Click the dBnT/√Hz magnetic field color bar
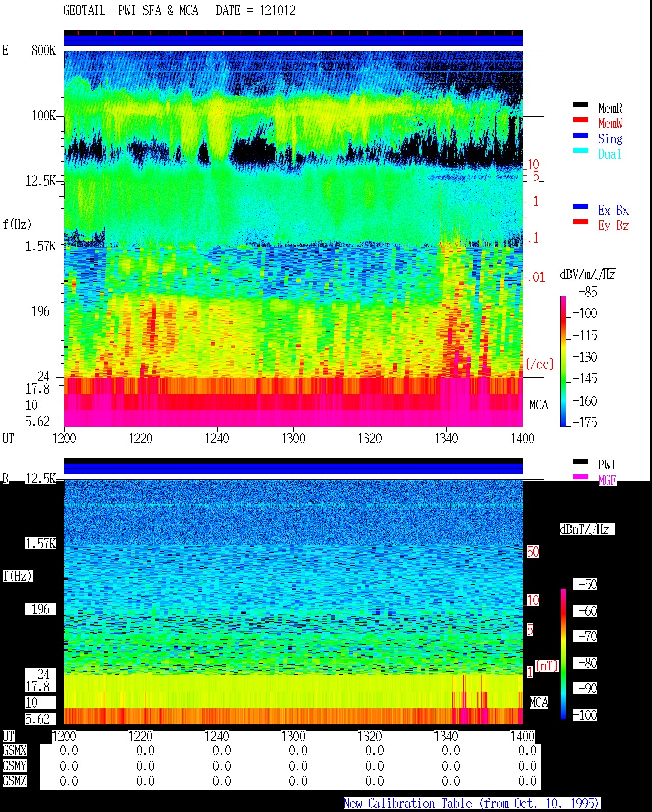652x812 pixels. pos(563,654)
